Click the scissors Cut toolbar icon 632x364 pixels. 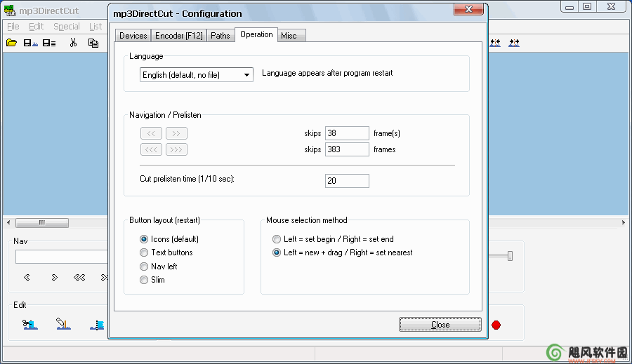click(73, 43)
